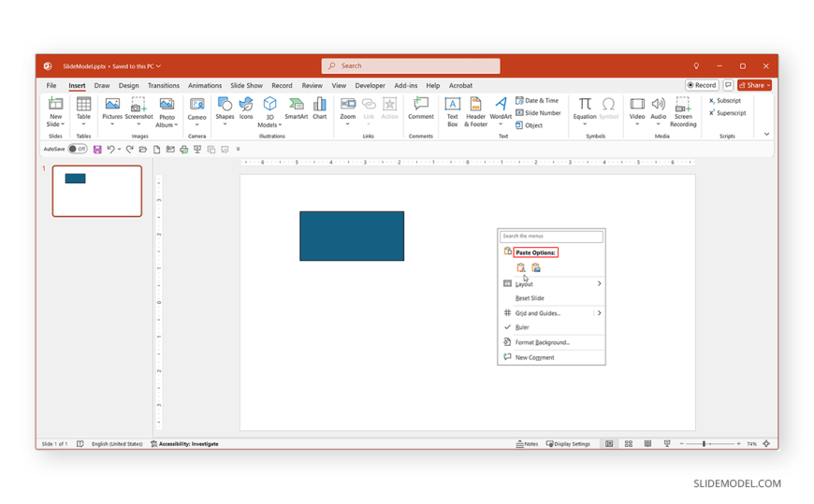Viewport: 814px width, 504px height.
Task: Click the Start From Beginning icon in quick access toolbar
Action: pos(197,150)
